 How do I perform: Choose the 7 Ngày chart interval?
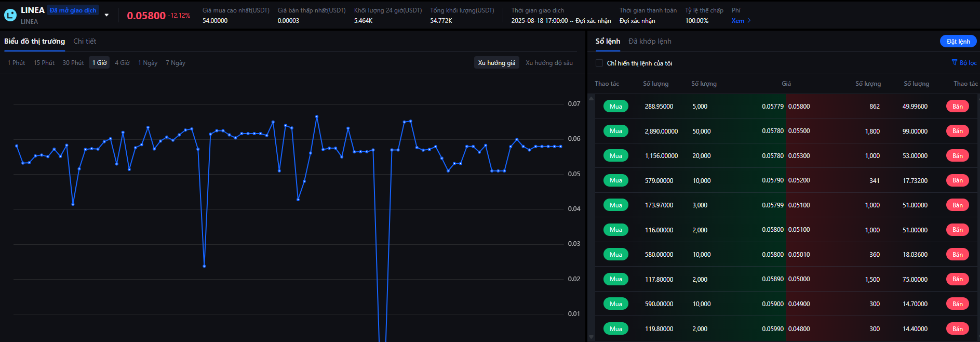point(176,63)
